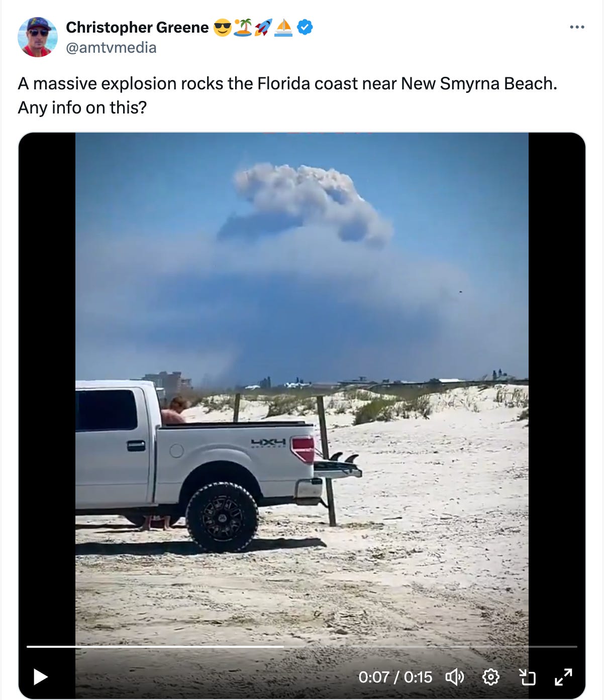The image size is (605, 700).
Task: Click the Christopher Greene display name
Action: tap(137, 27)
